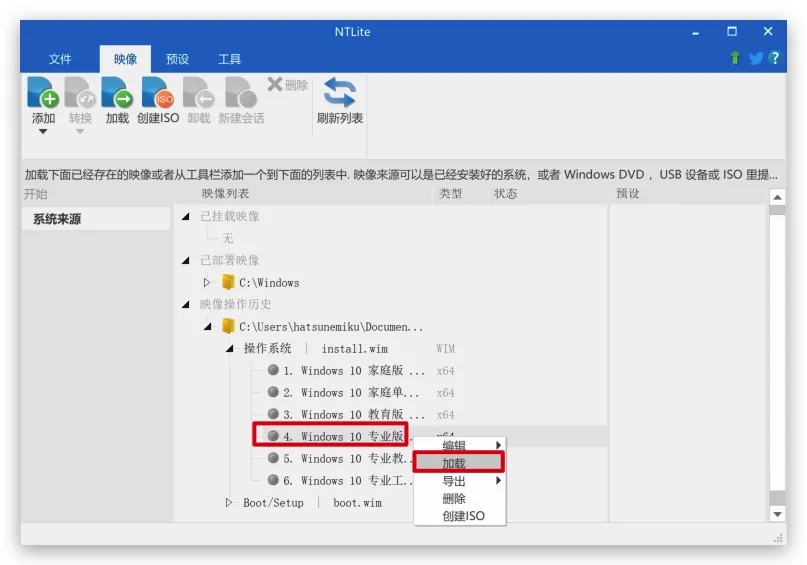Click the 创建ISO toolbar icon
Viewport: 807px width, 565px height.
tap(158, 93)
